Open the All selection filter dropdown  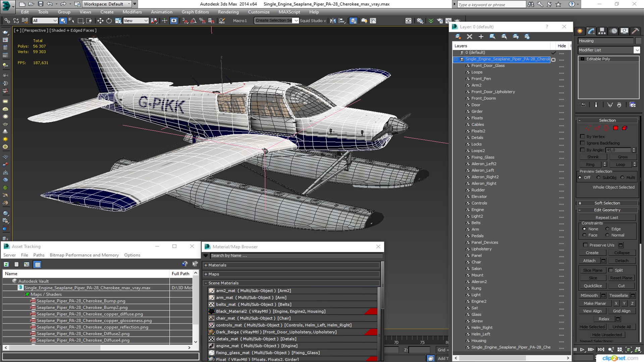point(45,21)
